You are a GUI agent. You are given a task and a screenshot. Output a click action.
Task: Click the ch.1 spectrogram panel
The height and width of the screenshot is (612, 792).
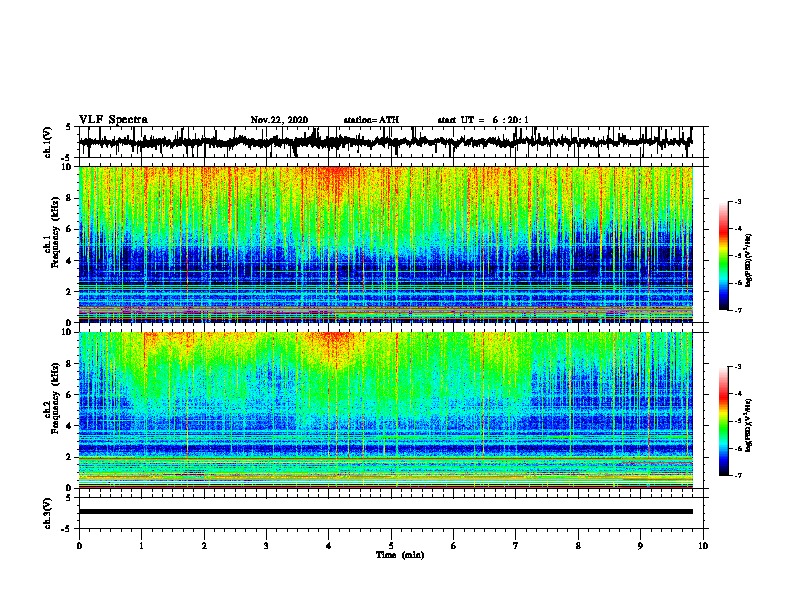[x=386, y=244]
